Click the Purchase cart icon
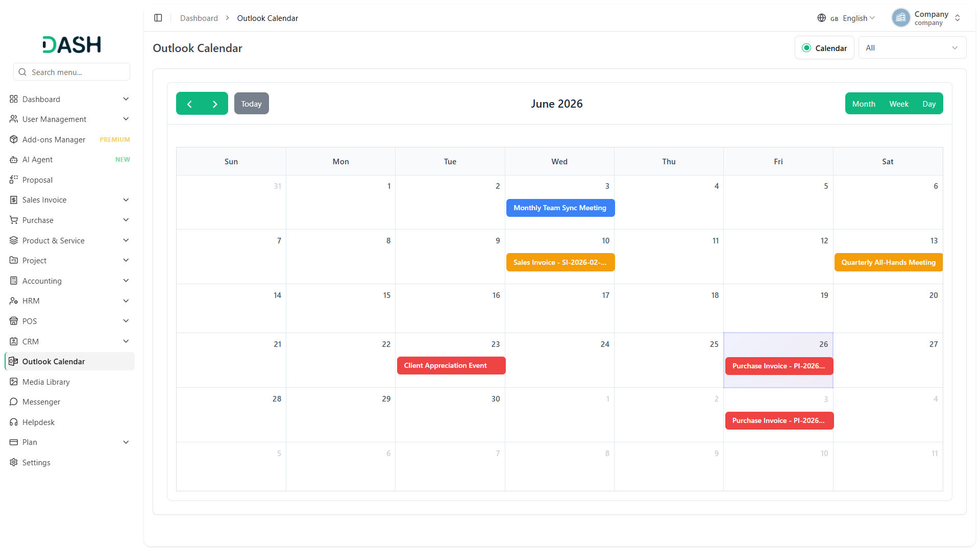The height and width of the screenshot is (551, 980). (x=14, y=220)
